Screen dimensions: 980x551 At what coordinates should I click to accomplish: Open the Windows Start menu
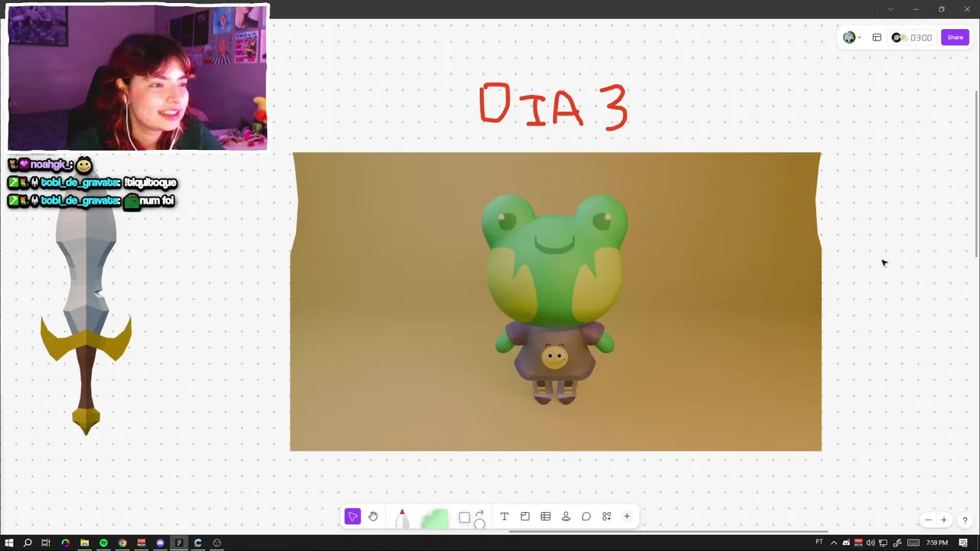tap(9, 543)
